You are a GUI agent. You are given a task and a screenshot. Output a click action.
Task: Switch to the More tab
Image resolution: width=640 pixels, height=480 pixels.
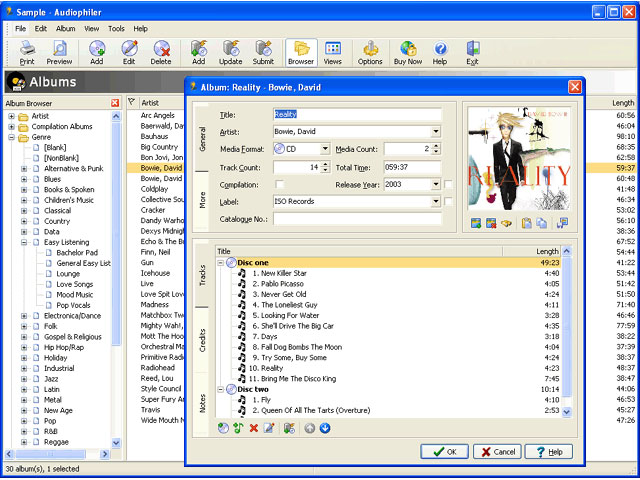point(202,200)
